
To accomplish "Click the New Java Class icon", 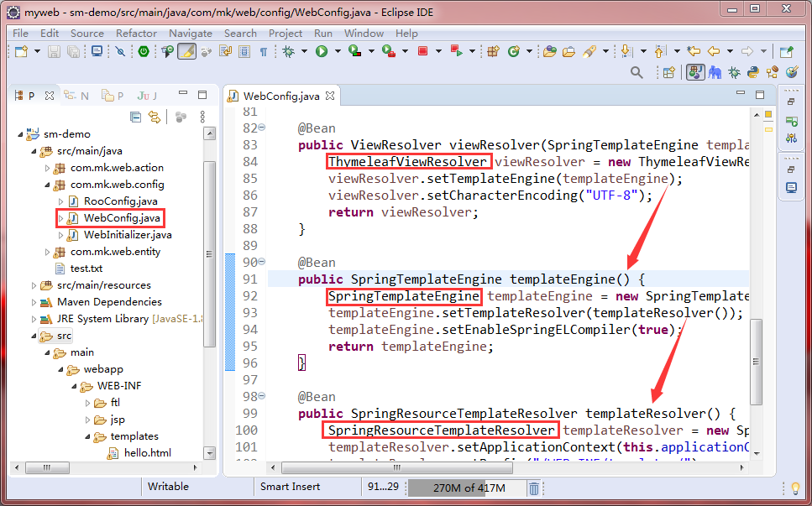I will [513, 51].
